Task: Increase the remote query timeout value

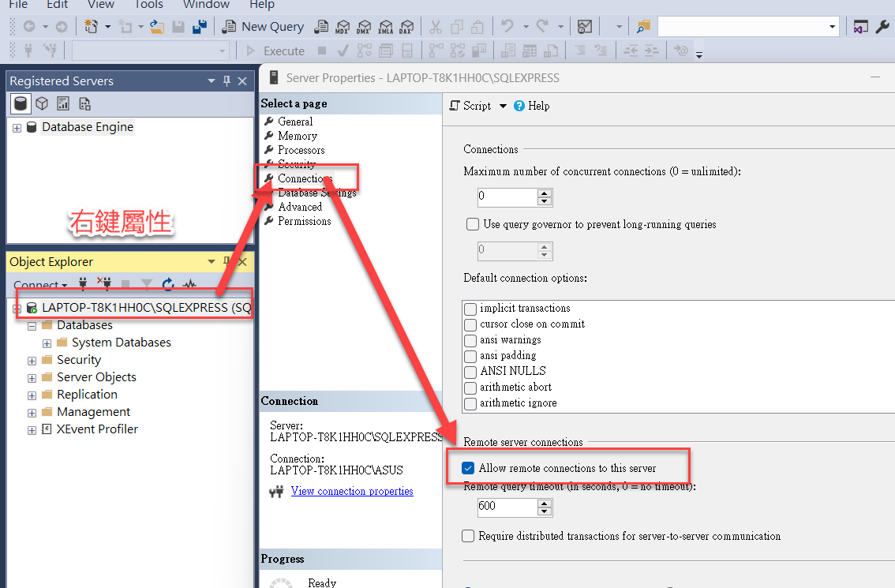Action: [x=544, y=503]
